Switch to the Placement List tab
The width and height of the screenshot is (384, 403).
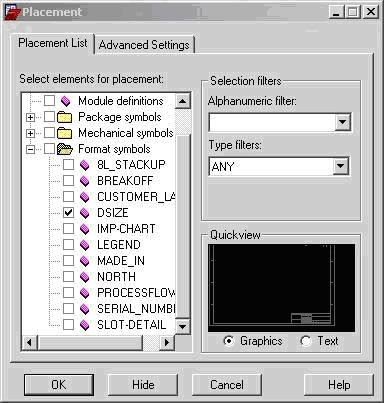tap(53, 43)
